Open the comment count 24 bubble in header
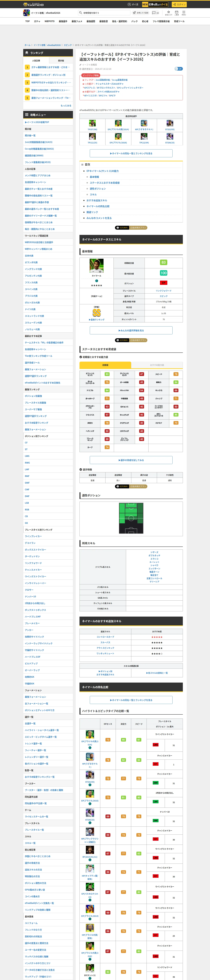The height and width of the screenshot is (980, 210). (x=156, y=13)
